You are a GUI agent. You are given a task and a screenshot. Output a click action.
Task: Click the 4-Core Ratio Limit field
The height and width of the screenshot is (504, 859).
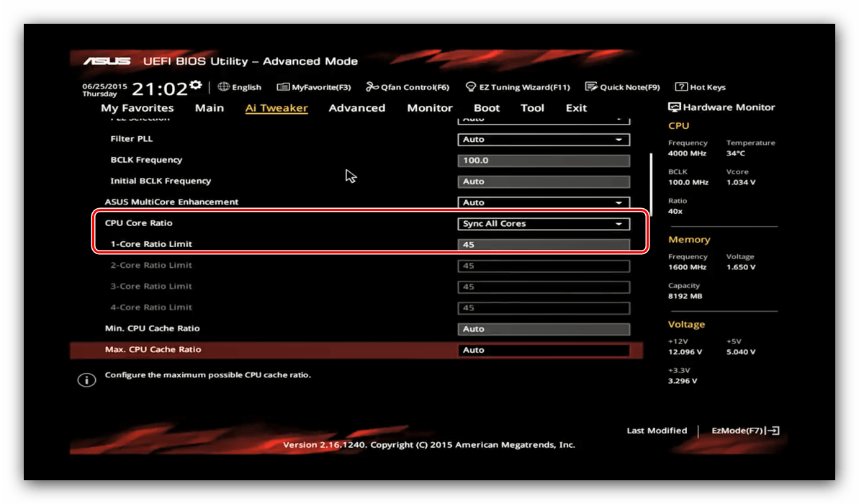point(544,308)
